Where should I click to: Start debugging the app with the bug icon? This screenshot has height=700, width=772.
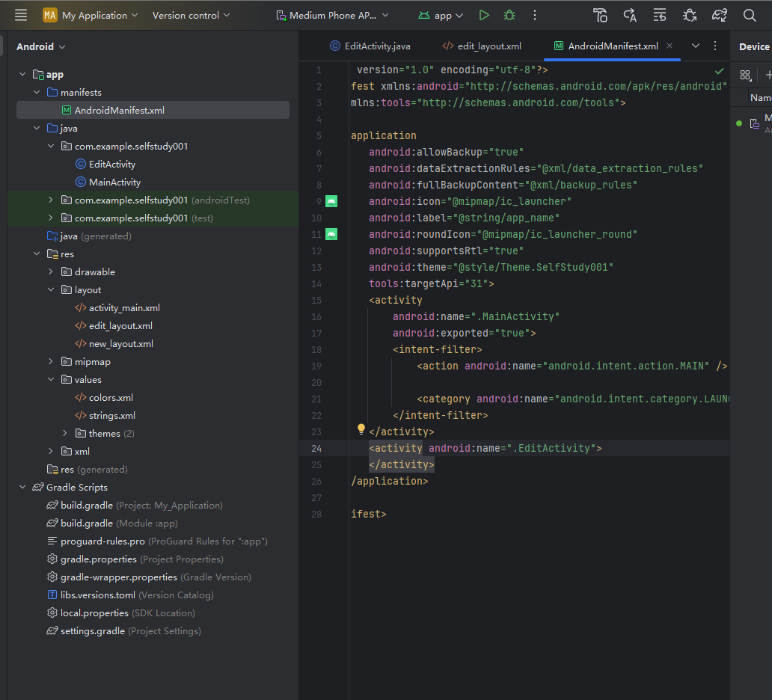point(509,15)
